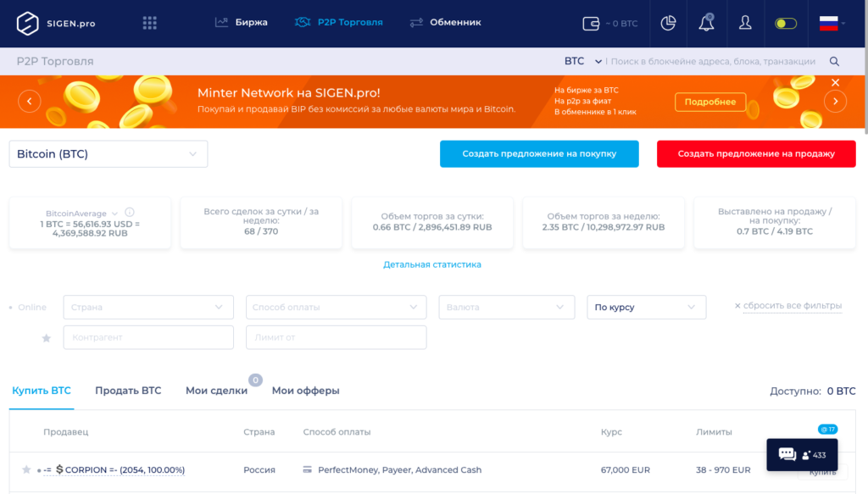Open the Страна country dropdown

(x=148, y=307)
